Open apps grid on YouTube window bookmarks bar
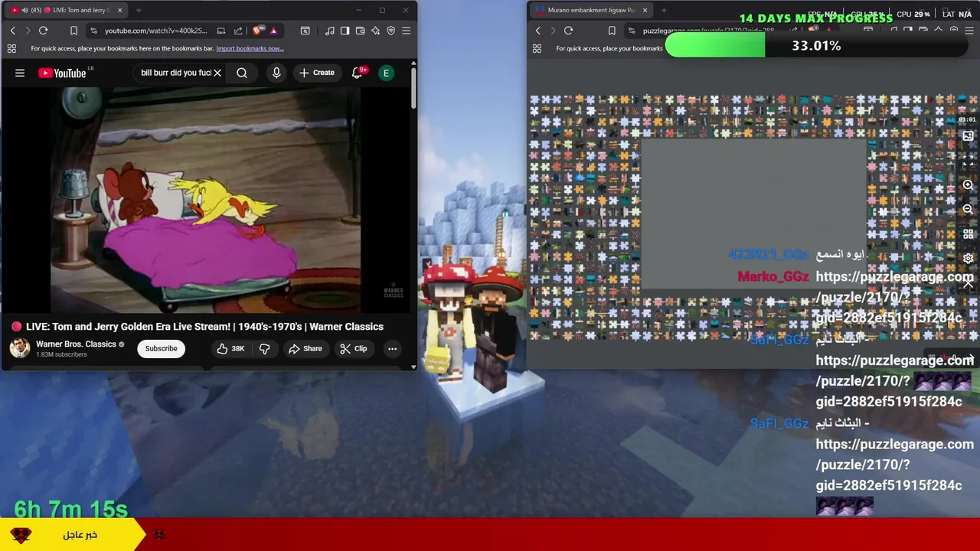The width and height of the screenshot is (980, 551). click(11, 48)
